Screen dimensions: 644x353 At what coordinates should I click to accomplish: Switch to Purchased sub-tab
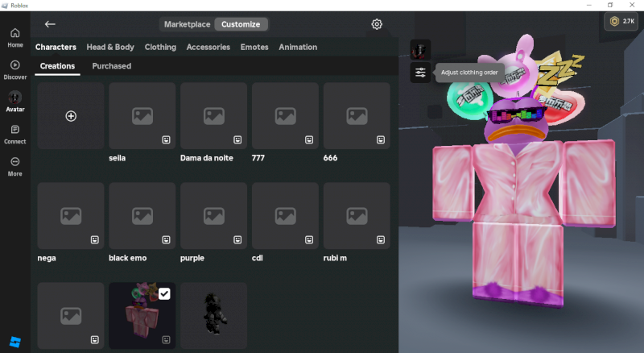pyautogui.click(x=111, y=66)
